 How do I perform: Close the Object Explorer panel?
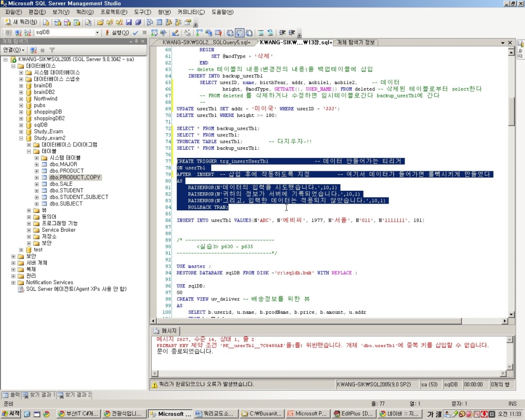point(143,41)
